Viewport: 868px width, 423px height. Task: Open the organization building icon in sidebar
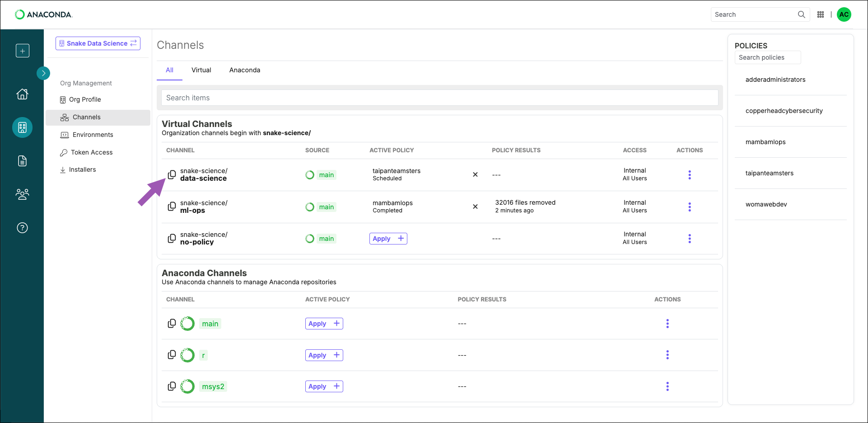[22, 127]
